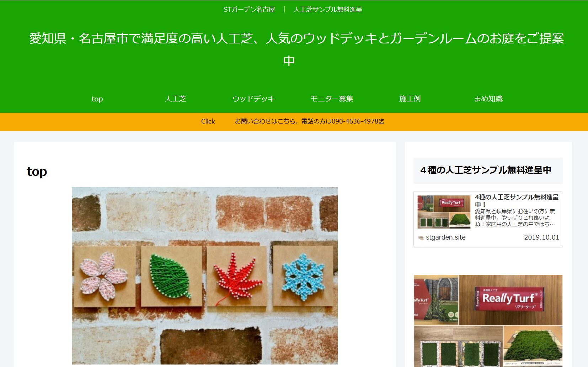The height and width of the screenshot is (367, 588).
Task: Open the まめ知識 menu entry
Action: point(488,99)
